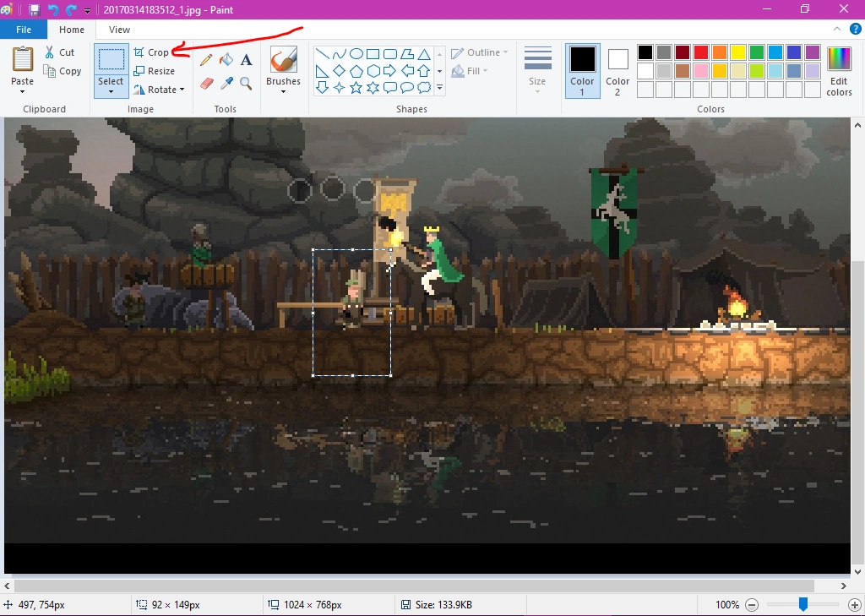This screenshot has width=865, height=616.
Task: Pick the red color swatch
Action: pyautogui.click(x=701, y=52)
